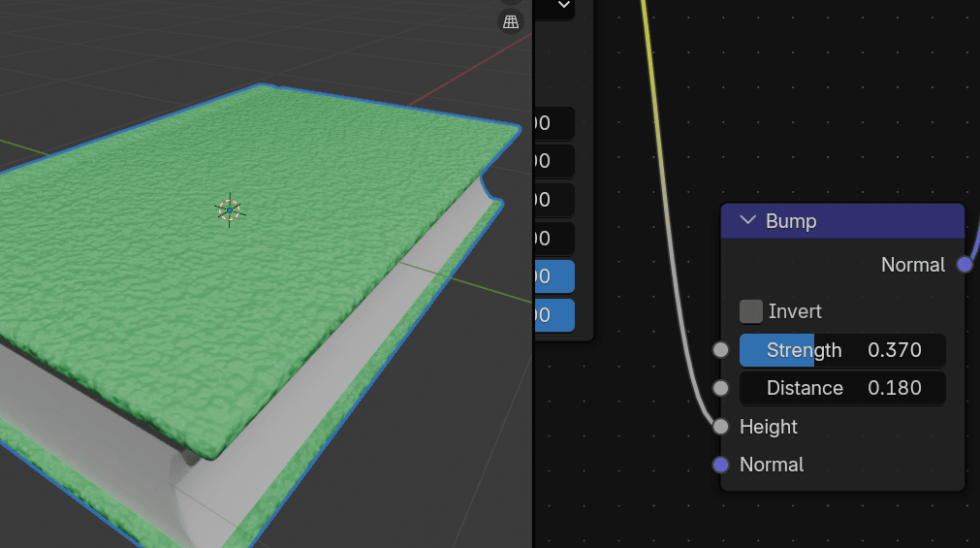Click the 3D cursor in the viewport
Image resolution: width=980 pixels, height=548 pixels.
pos(229,210)
